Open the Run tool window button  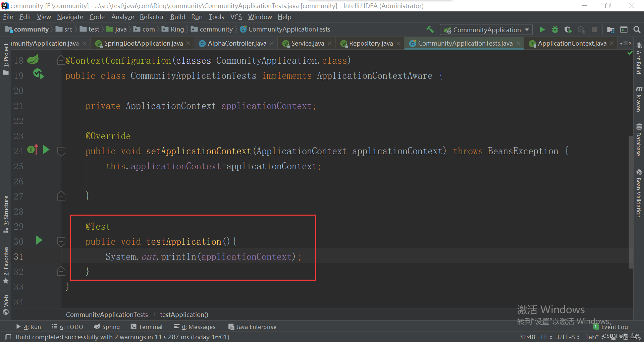(29, 327)
